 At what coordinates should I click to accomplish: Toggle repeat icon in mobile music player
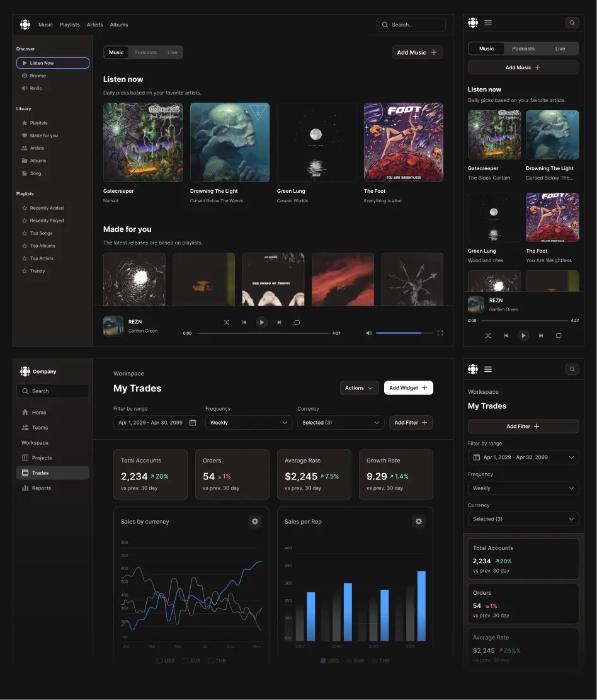click(x=559, y=335)
